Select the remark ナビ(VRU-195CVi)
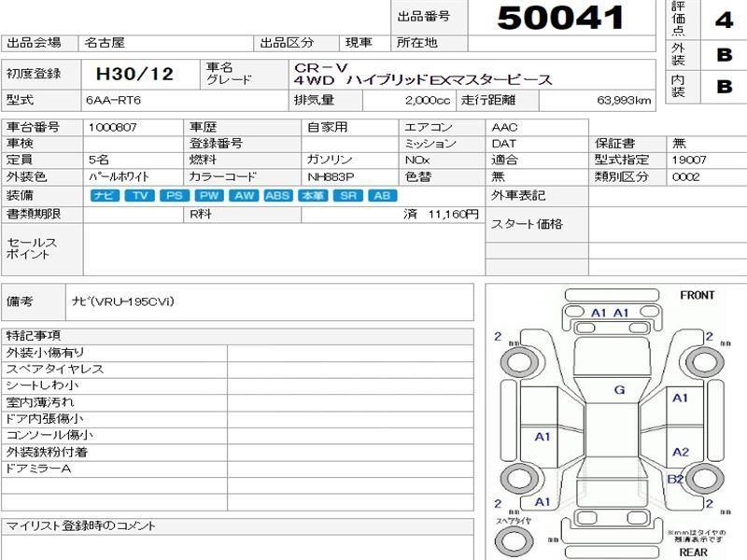The image size is (747, 560). [x=122, y=301]
